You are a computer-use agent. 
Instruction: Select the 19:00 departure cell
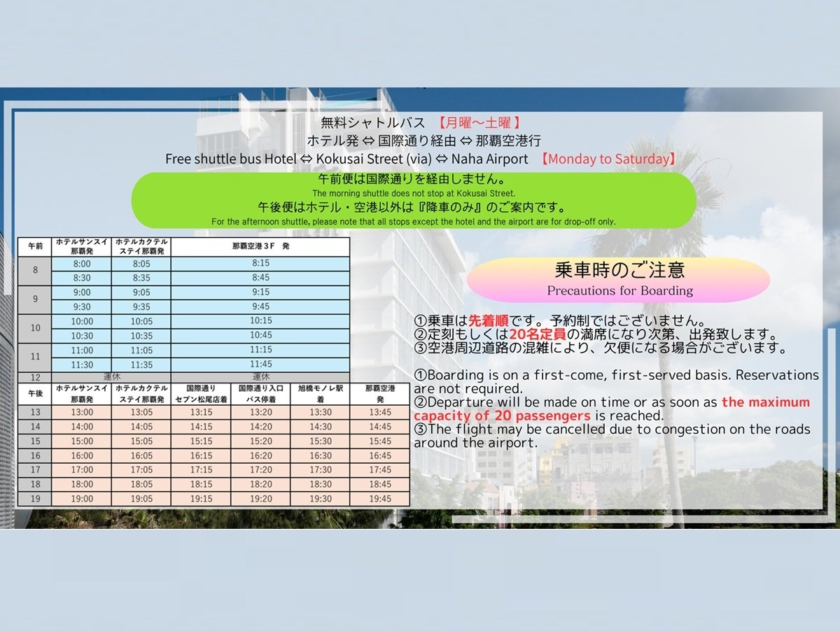click(82, 499)
